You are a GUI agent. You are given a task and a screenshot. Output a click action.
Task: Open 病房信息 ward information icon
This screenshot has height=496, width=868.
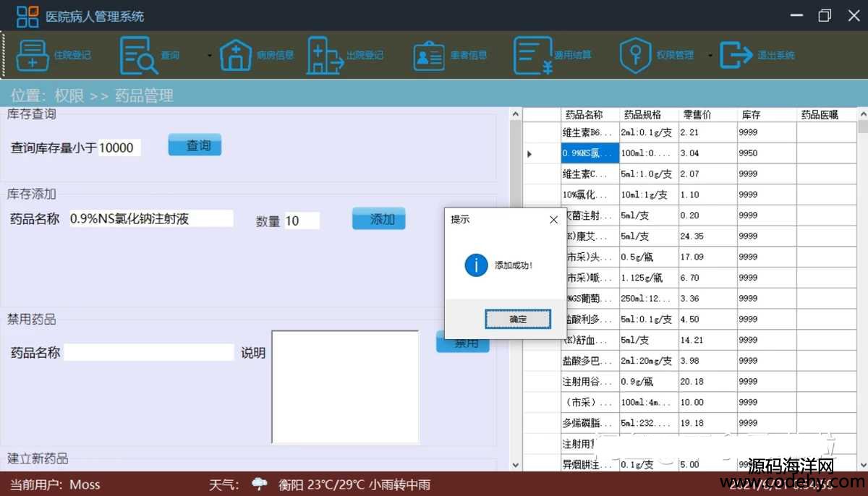(x=235, y=56)
